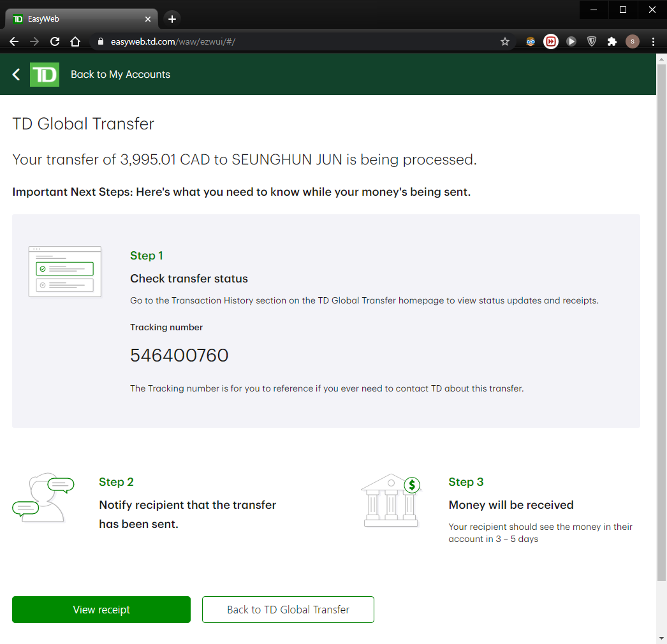Image resolution: width=667 pixels, height=644 pixels.
Task: Click the Step 1 transfer status illustration
Action: point(64,272)
